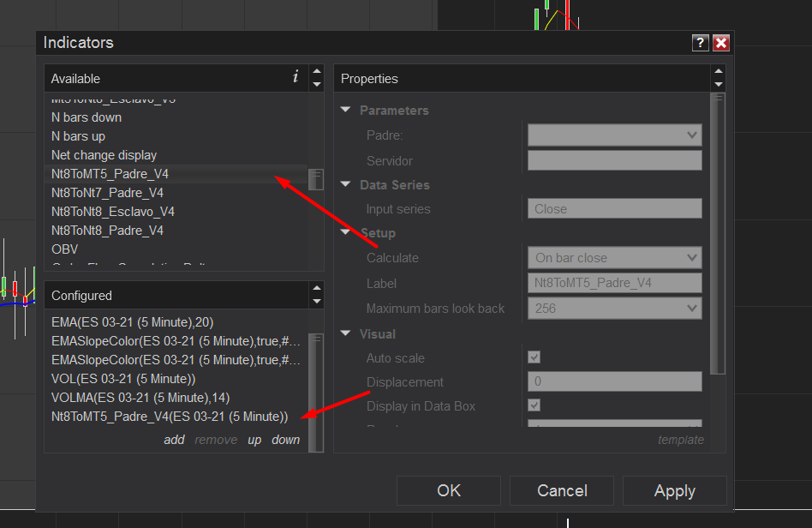Open the Padre dropdown

coord(614,135)
